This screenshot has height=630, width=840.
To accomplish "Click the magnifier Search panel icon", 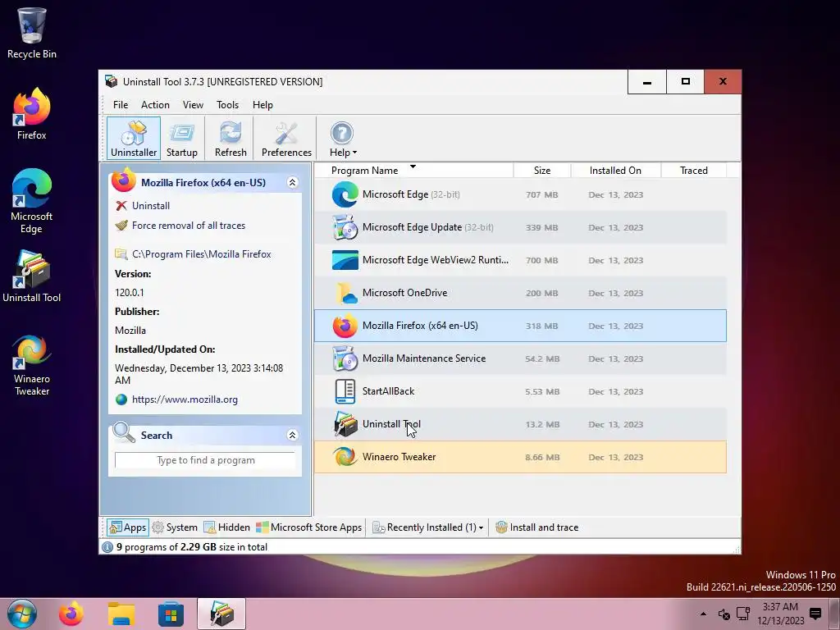I will pyautogui.click(x=124, y=432).
